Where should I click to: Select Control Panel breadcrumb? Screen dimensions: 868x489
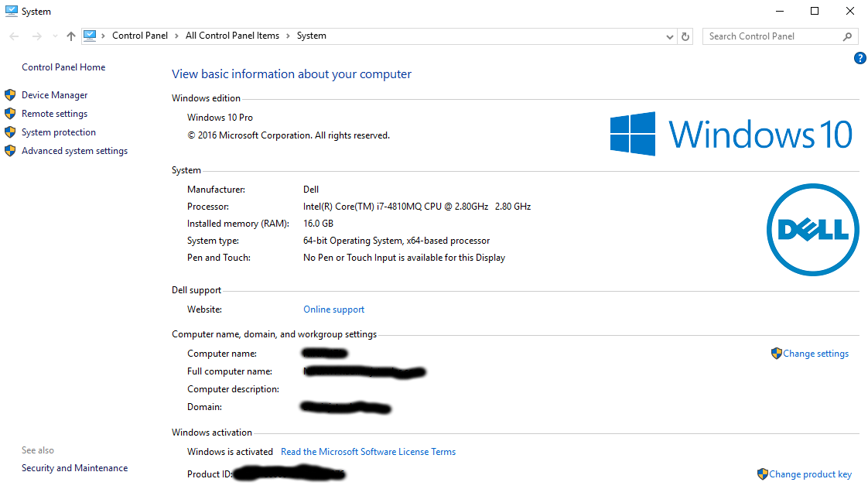[140, 36]
